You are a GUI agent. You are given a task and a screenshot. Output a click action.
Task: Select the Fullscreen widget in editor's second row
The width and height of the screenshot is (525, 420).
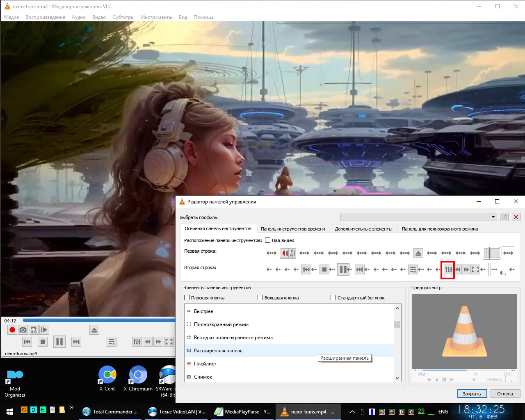coord(475,269)
